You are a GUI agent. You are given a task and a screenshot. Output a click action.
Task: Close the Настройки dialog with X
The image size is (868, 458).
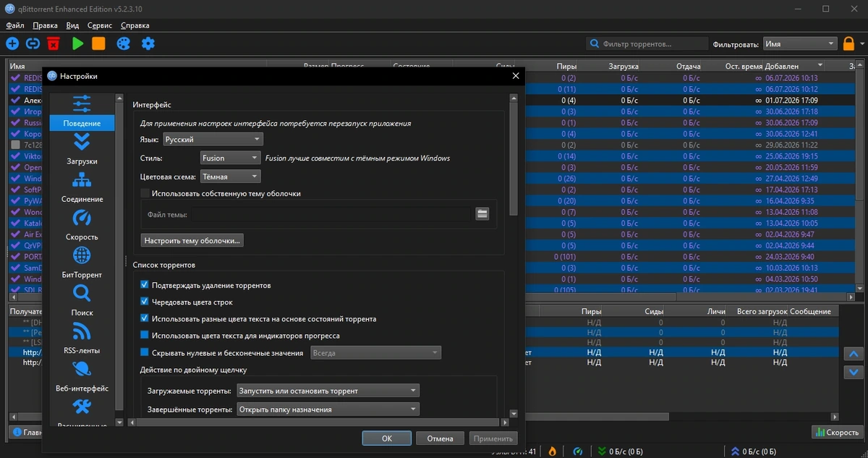click(x=515, y=75)
